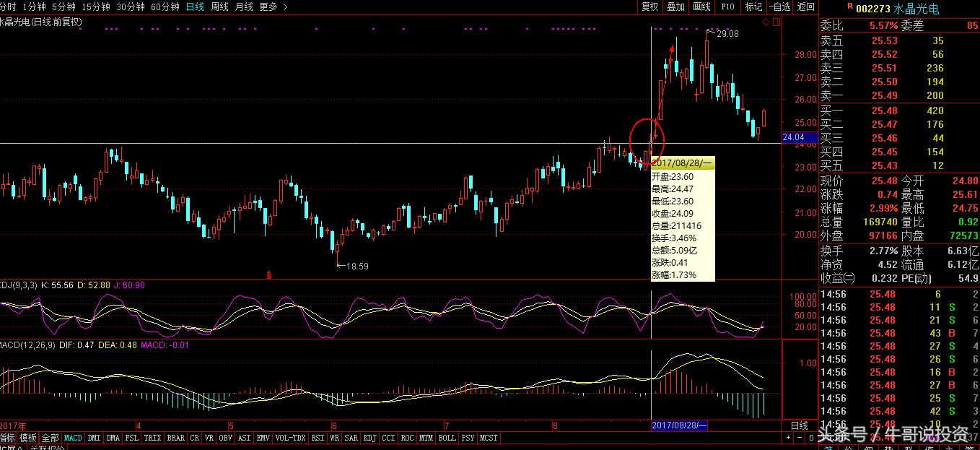Select the OBV indicator
The image size is (980, 450).
click(225, 438)
